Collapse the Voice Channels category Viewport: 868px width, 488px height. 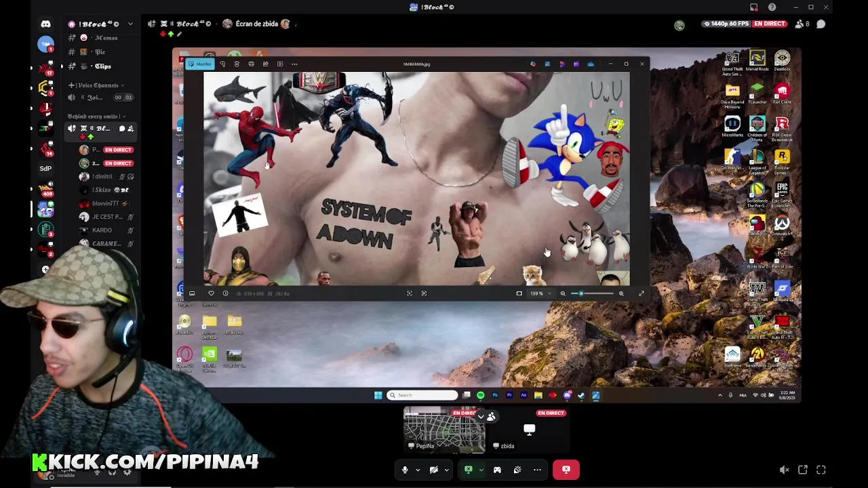click(x=97, y=85)
